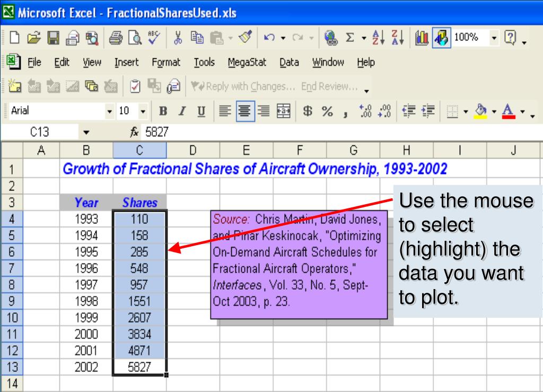
Task: Apply Percent Style formatting
Action: click(x=327, y=111)
